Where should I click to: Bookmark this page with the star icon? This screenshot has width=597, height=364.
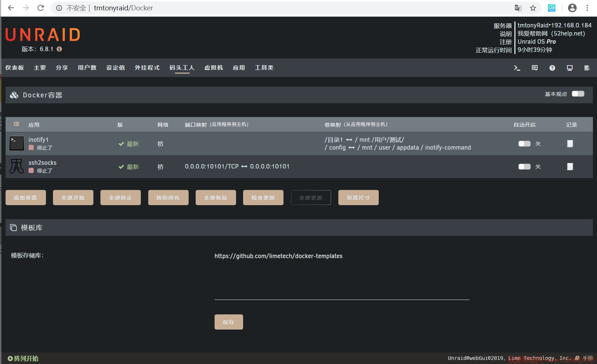(533, 8)
